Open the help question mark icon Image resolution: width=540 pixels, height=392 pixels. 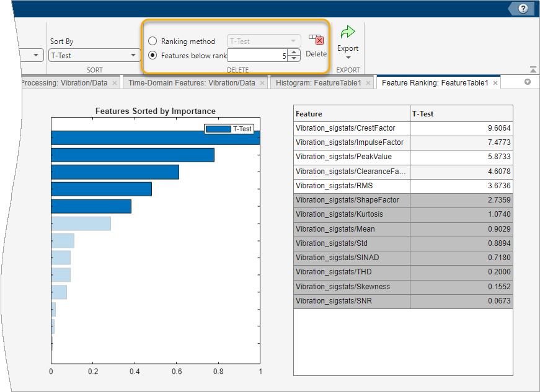click(x=523, y=9)
